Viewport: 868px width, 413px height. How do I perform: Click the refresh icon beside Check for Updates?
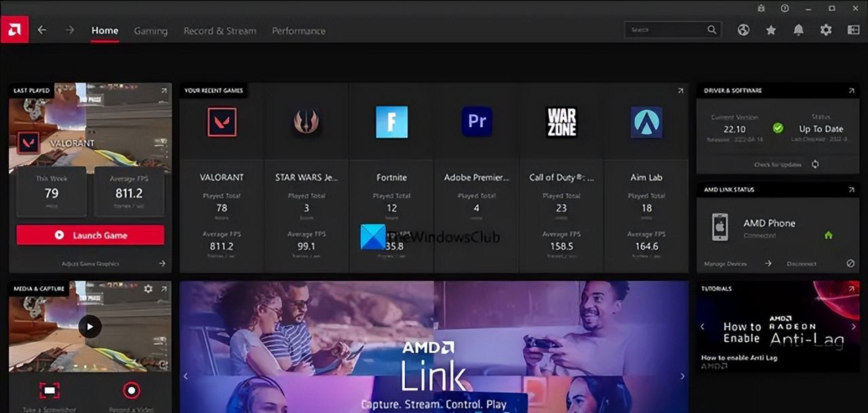pos(815,164)
